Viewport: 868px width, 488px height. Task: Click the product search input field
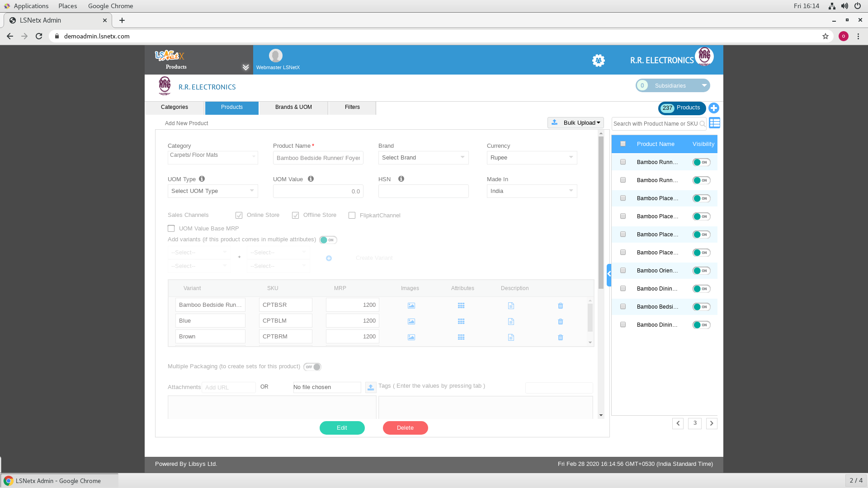click(x=655, y=124)
